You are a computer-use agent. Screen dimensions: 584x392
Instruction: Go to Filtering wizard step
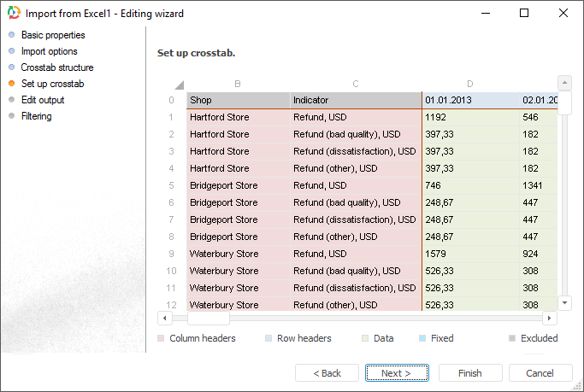[x=37, y=116]
